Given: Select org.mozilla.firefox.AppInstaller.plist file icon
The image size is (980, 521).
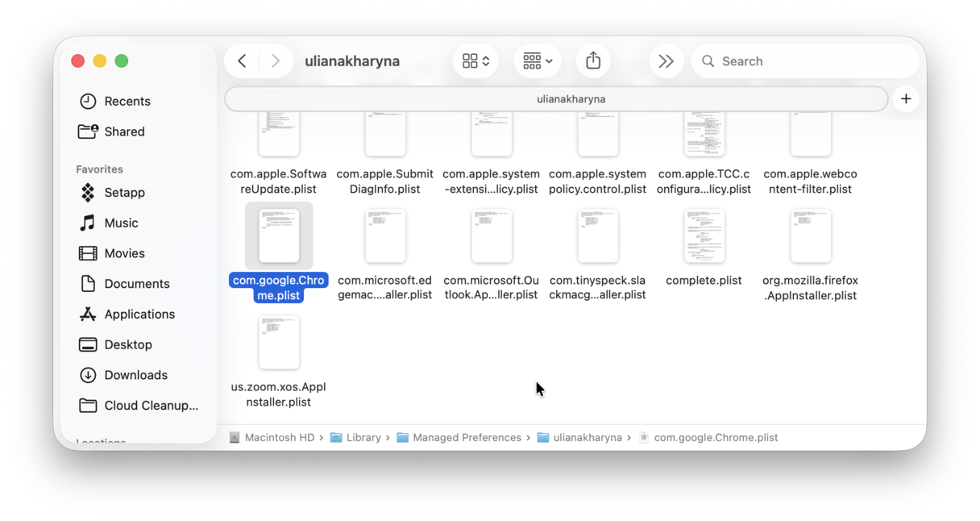Looking at the screenshot, I should coord(811,235).
